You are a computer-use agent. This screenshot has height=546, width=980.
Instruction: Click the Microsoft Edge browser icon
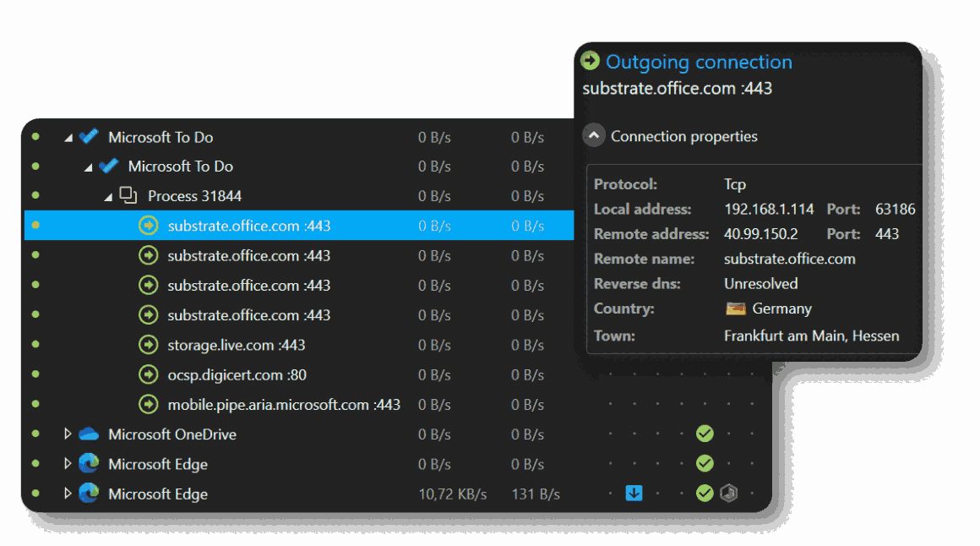point(89,463)
